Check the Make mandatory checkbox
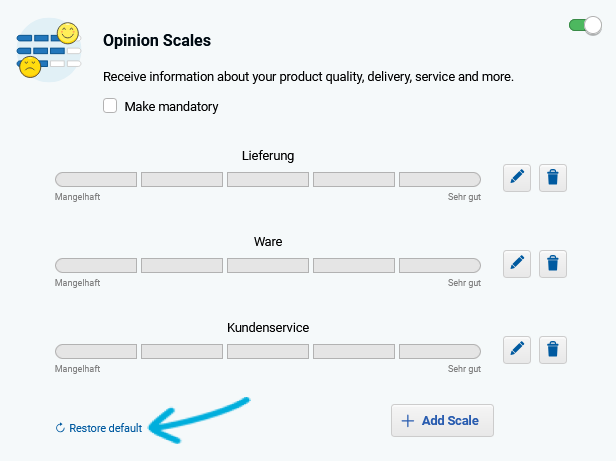Screen dimensions: 616x461 [110, 106]
